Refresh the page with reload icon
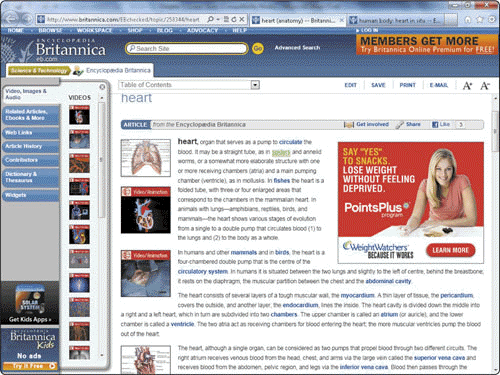This screenshot has width=500, height=375. pos(234,20)
